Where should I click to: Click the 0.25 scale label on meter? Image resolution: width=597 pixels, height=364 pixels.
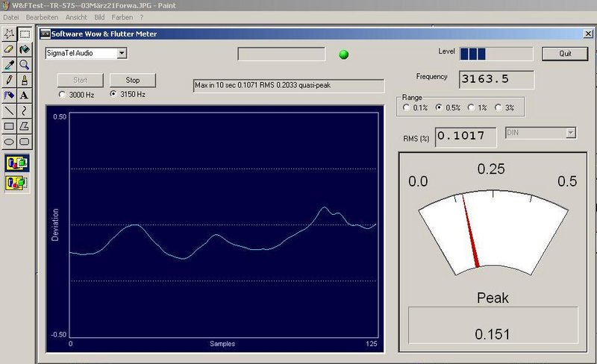coord(491,169)
